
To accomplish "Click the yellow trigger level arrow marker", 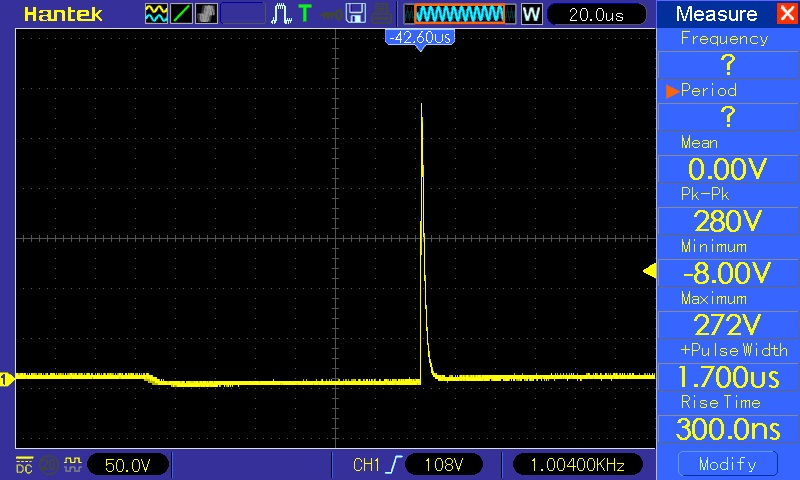I will tap(648, 271).
